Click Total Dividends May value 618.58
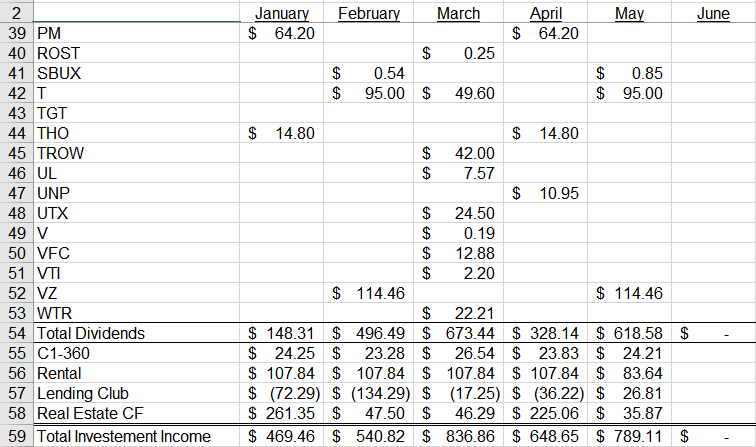Image resolution: width=756 pixels, height=447 pixels. (x=629, y=333)
